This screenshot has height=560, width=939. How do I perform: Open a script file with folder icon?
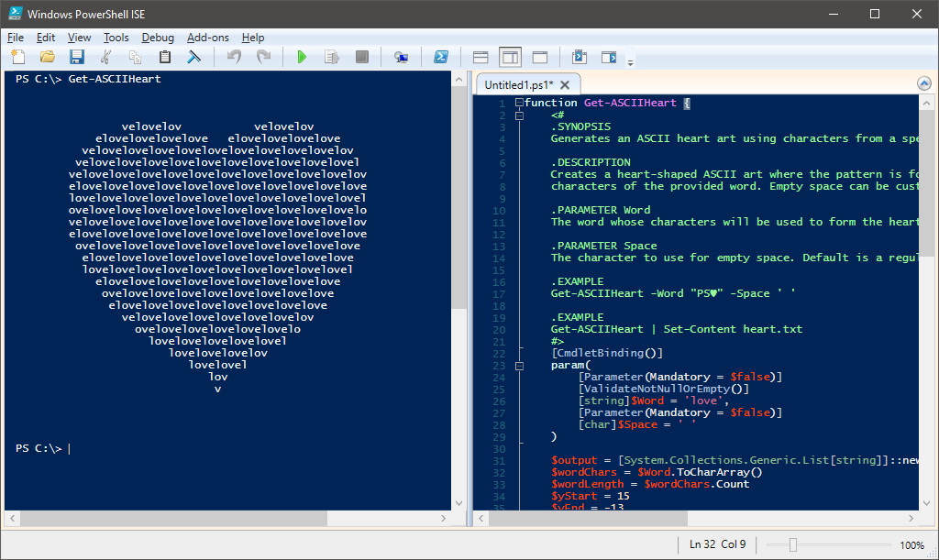48,57
